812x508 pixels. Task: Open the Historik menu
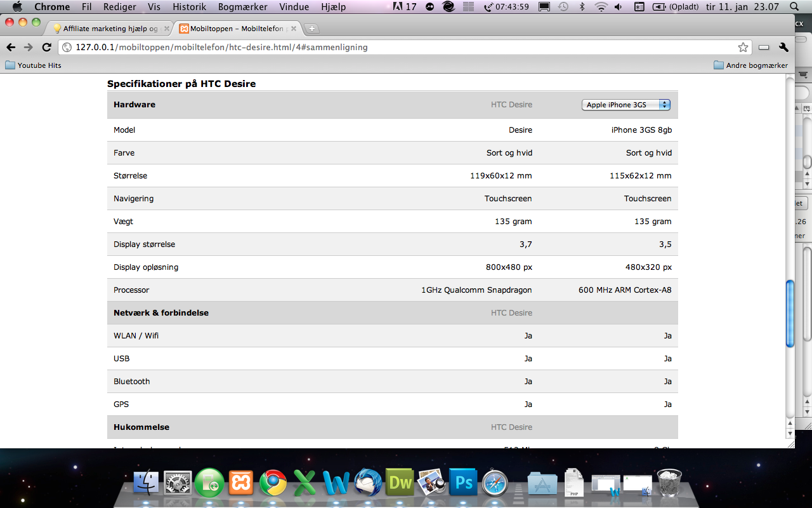coord(189,7)
